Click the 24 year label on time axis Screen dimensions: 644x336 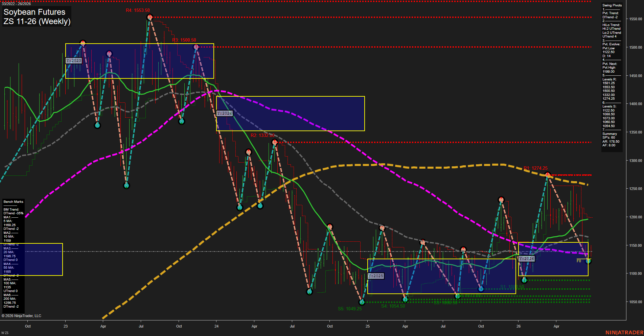coord(216,326)
